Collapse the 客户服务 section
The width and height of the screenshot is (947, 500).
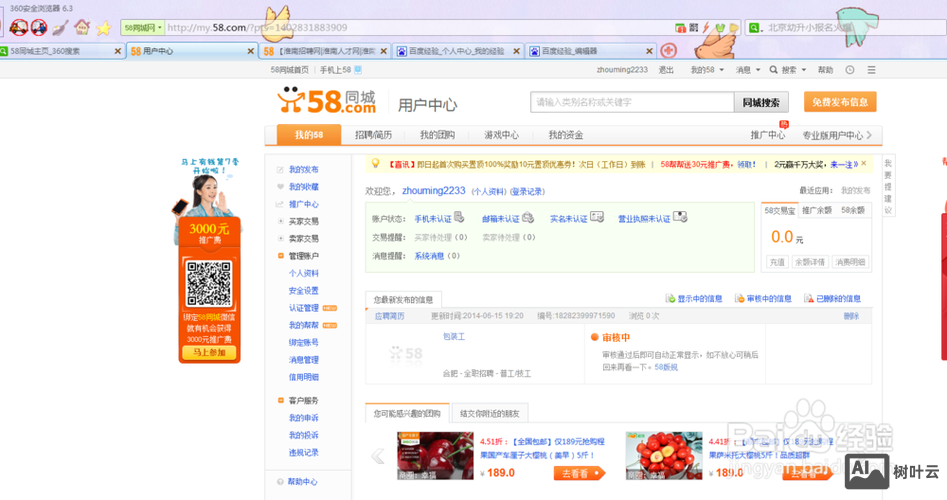280,400
